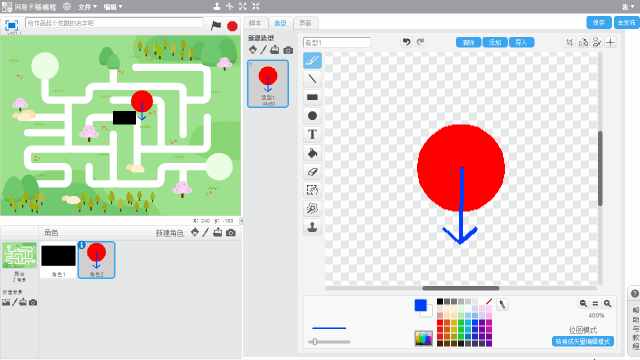Viewport: 640px width, 360px height.
Task: Select the 角色1 black sprite thumbnail
Action: [58, 260]
